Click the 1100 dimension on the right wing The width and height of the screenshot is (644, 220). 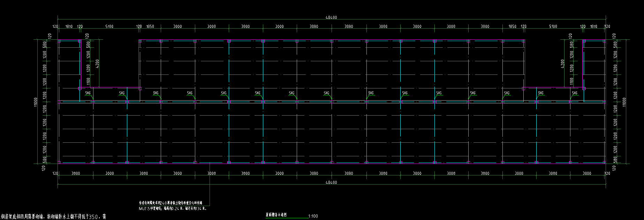pyautogui.click(x=571, y=81)
